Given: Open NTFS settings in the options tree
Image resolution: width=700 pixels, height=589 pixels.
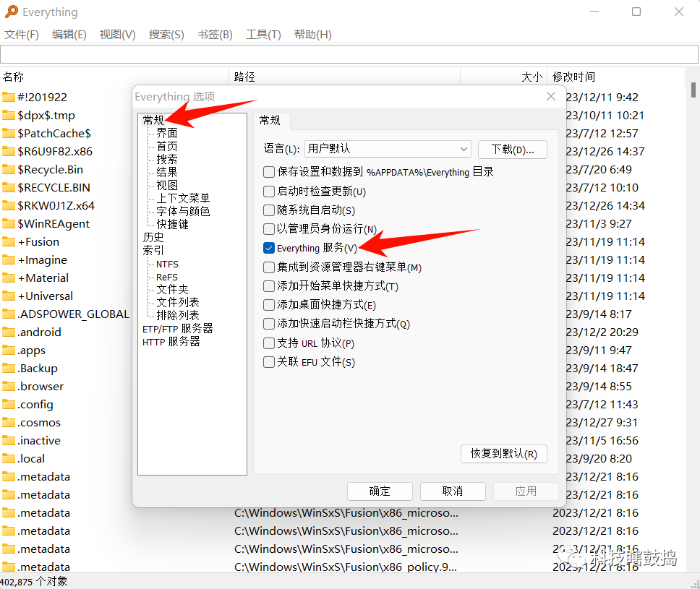Looking at the screenshot, I should pos(167,265).
